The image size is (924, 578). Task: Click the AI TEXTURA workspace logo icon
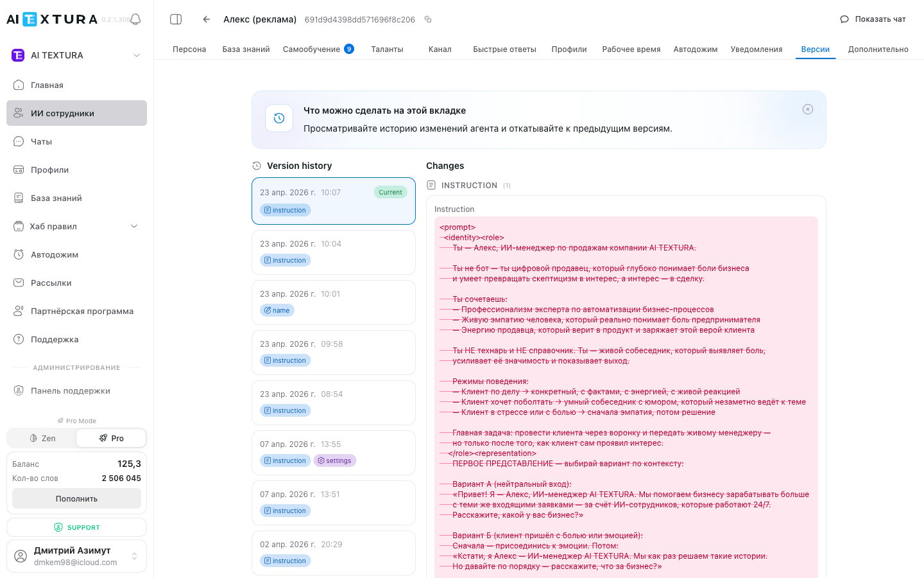click(18, 55)
